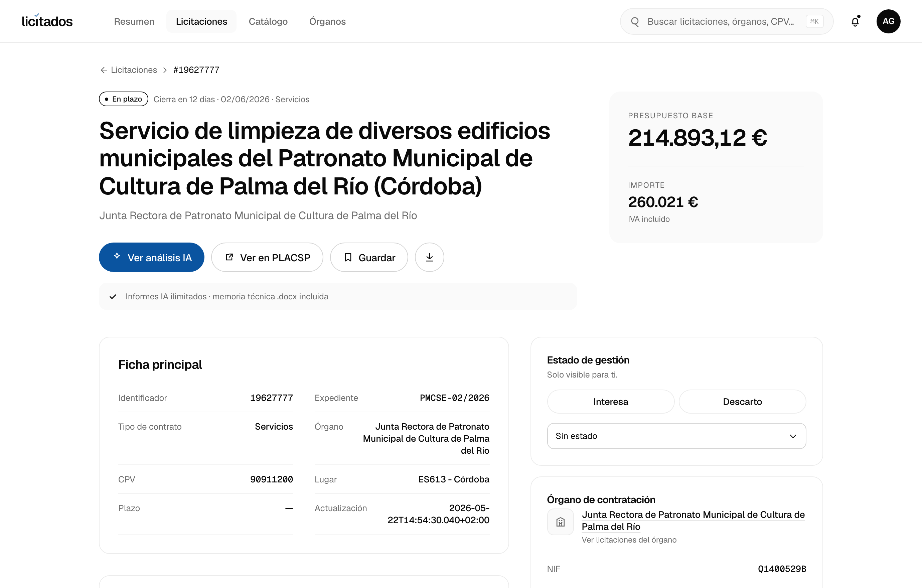The height and width of the screenshot is (588, 922).
Task: Click Ver en PLACSP button
Action: [x=267, y=257]
